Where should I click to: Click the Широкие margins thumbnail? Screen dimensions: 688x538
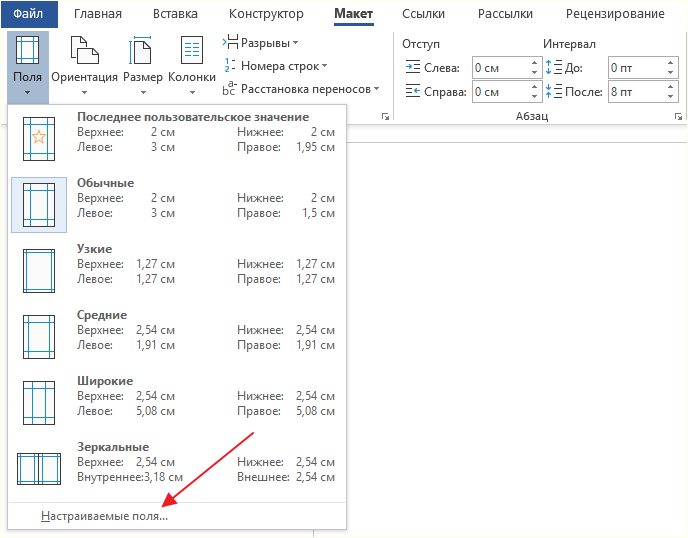click(39, 403)
